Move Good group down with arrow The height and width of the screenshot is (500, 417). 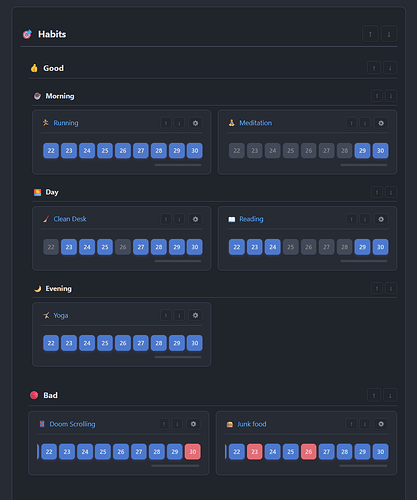point(390,68)
